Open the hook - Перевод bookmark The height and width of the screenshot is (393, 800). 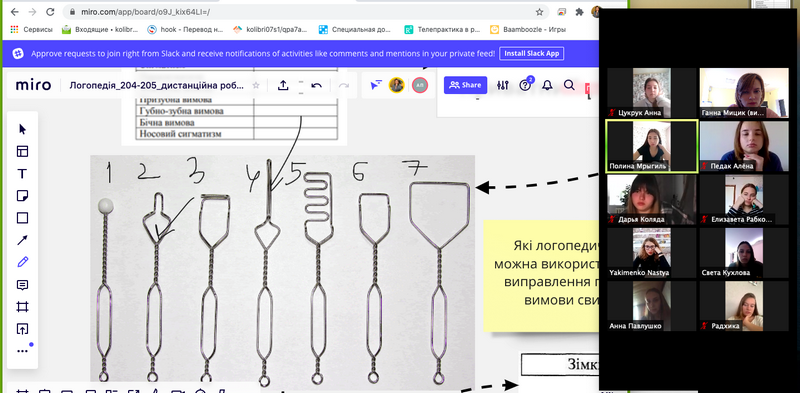click(x=185, y=30)
